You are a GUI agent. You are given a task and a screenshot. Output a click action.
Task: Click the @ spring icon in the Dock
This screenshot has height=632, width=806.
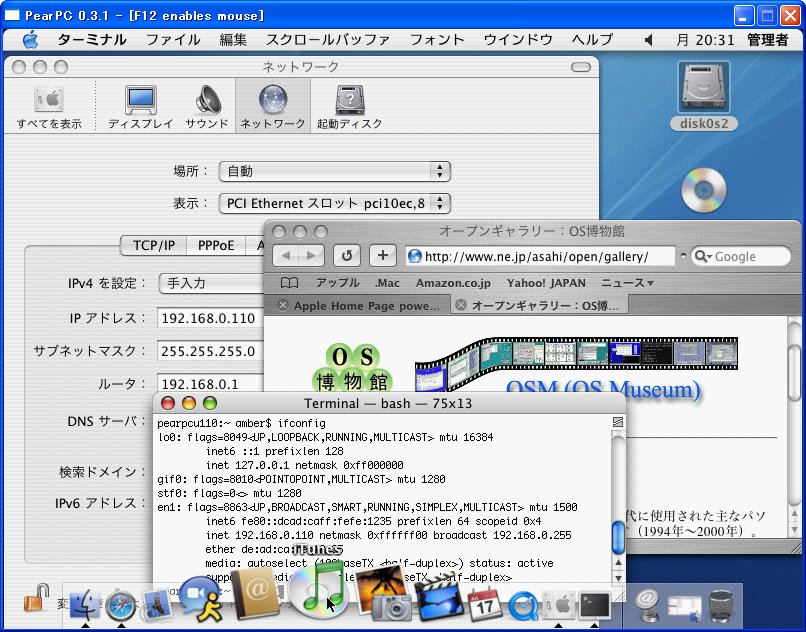pyautogui.click(x=647, y=605)
